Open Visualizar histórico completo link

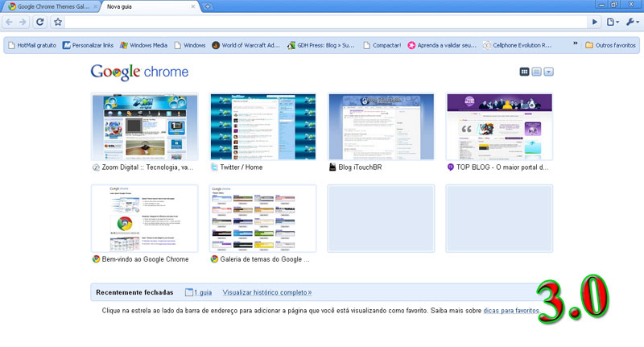point(267,292)
